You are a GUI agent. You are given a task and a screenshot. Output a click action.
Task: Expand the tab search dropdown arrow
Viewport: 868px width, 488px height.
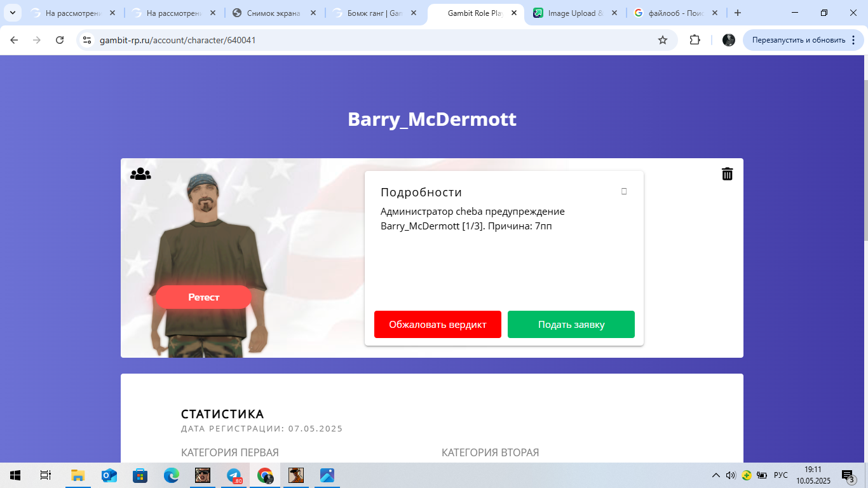[12, 13]
